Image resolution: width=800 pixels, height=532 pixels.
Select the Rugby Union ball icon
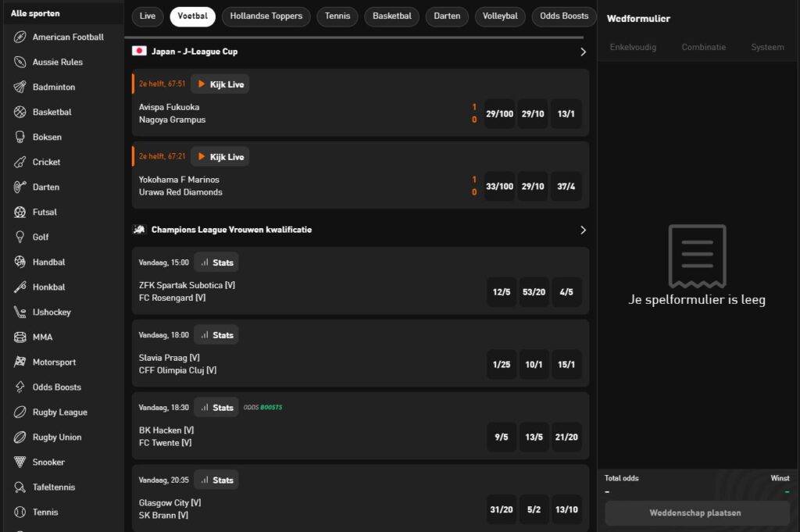(20, 437)
